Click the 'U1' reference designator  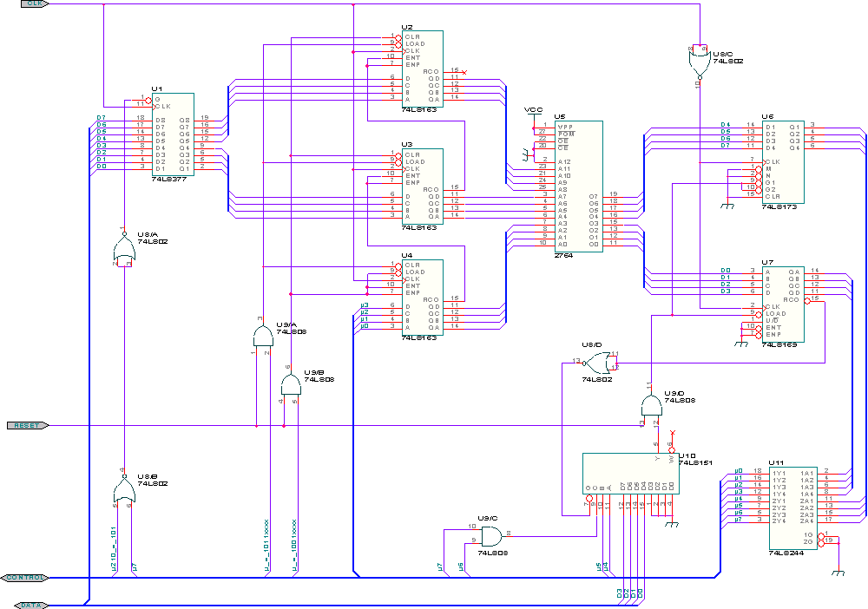click(x=157, y=89)
